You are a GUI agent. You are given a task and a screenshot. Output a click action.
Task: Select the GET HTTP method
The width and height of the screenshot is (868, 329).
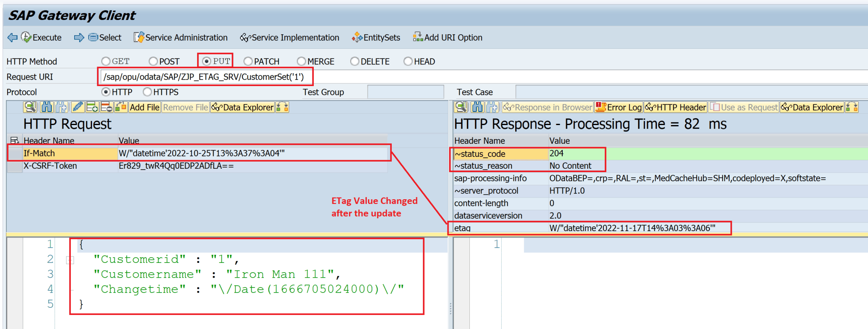(106, 61)
